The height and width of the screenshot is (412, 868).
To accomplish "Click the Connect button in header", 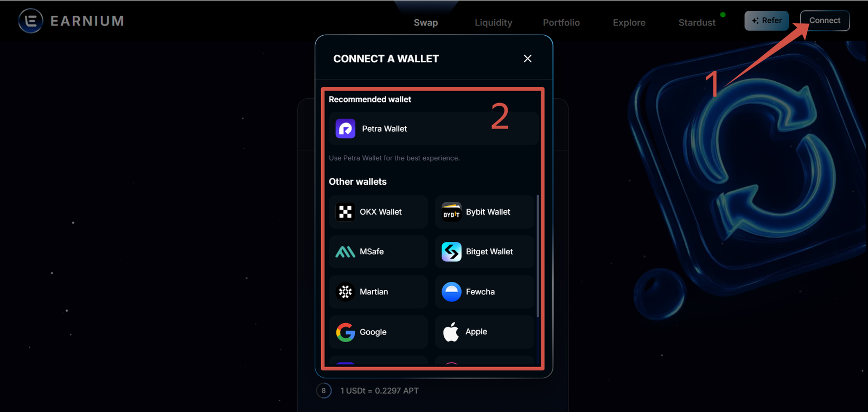I will (x=825, y=21).
